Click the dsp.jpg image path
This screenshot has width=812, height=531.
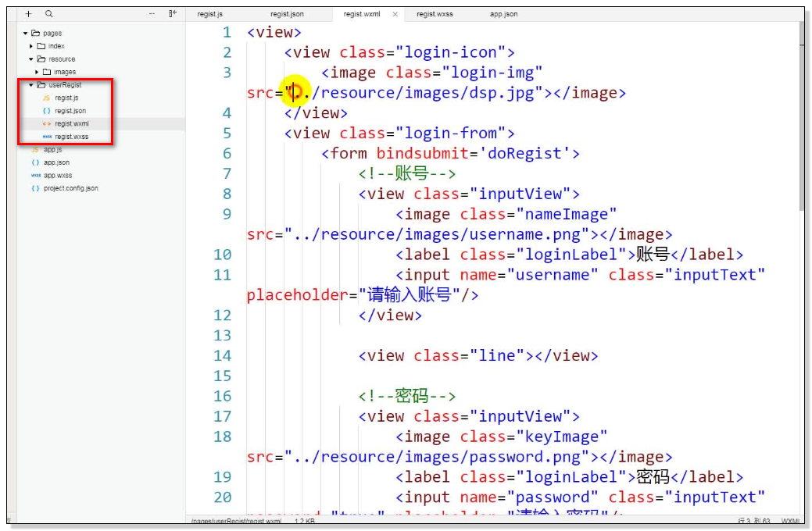[x=413, y=93]
